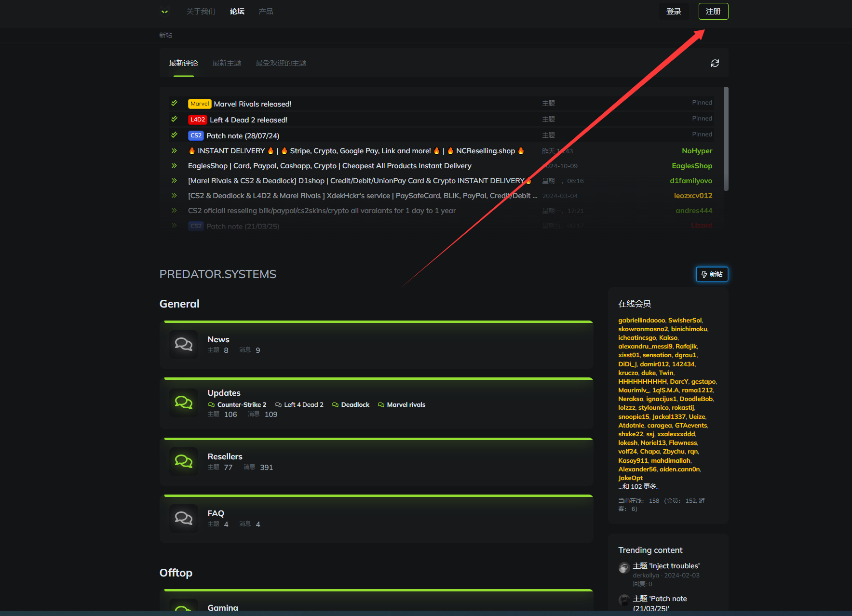Click the yellow Marvel tag label
Screen dimensions: 852x616
(200, 104)
